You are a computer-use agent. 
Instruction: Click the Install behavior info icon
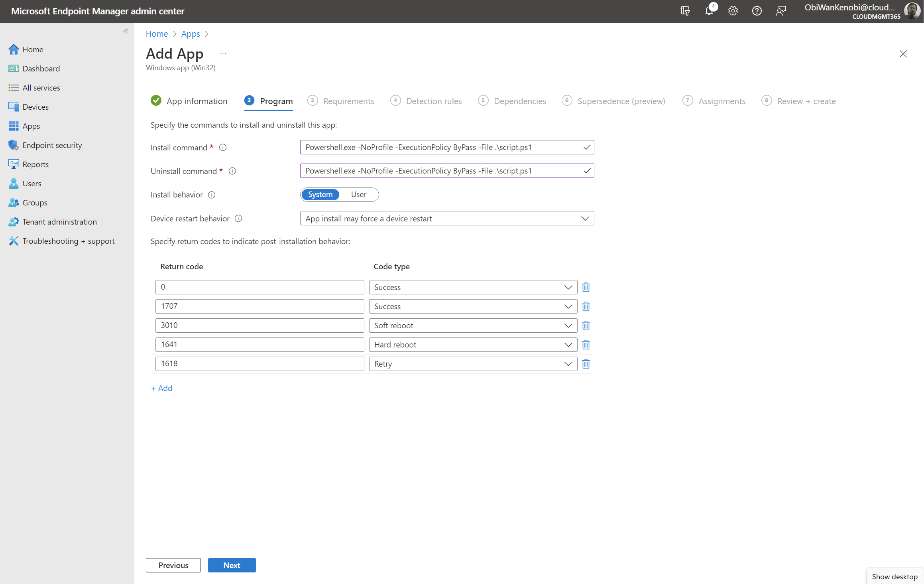pyautogui.click(x=212, y=195)
